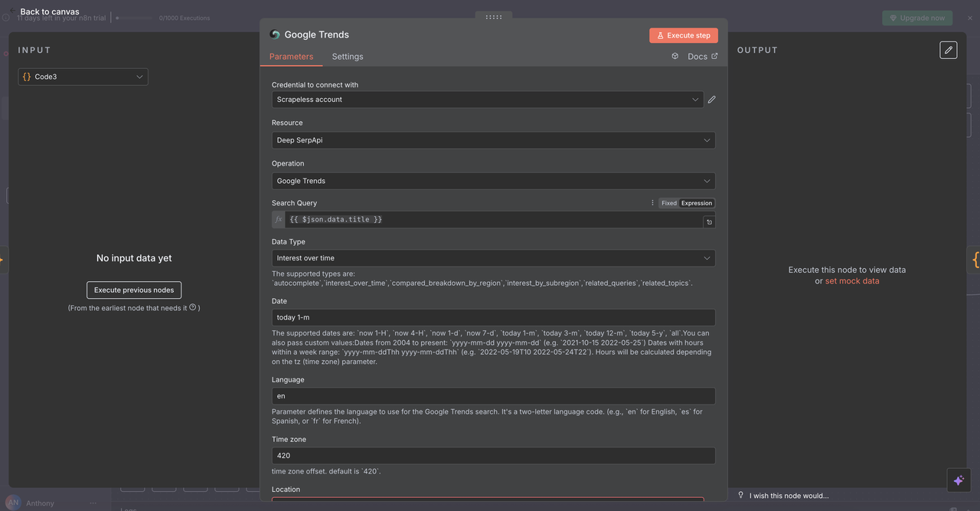
Task: Switch to the Settings tab
Action: (x=348, y=57)
